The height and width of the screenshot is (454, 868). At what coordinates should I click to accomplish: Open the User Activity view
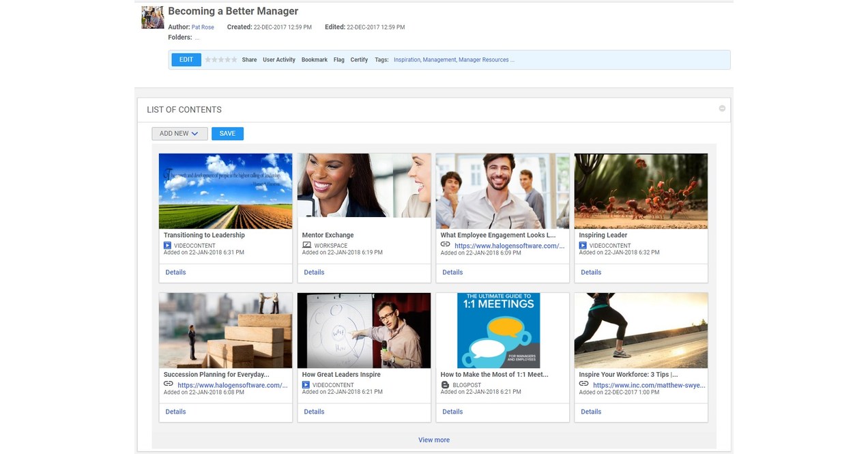click(278, 60)
